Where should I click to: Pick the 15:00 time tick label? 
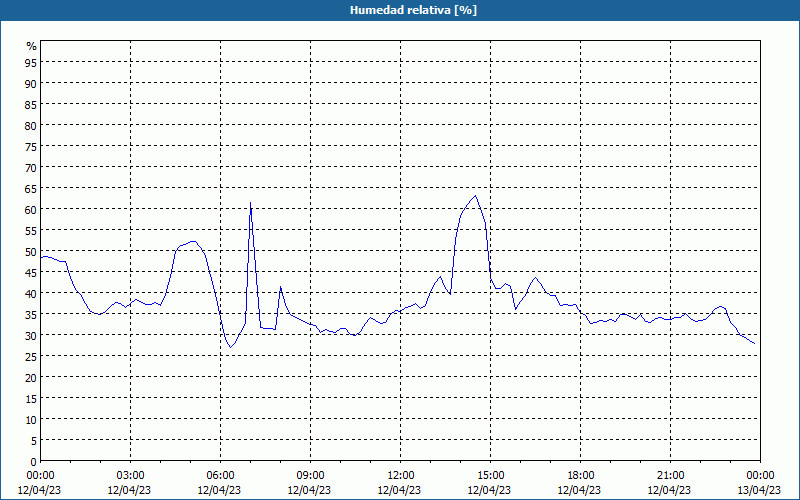[x=490, y=476]
